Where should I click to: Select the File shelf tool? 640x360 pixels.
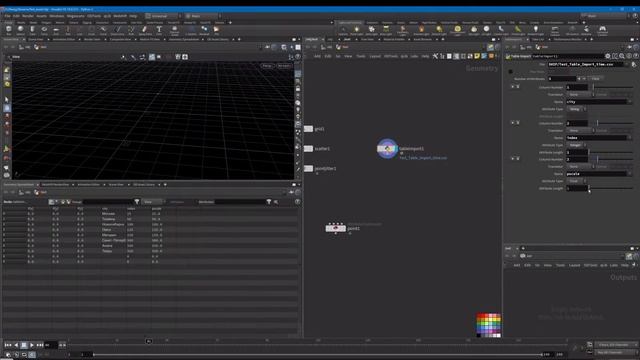(216, 30)
